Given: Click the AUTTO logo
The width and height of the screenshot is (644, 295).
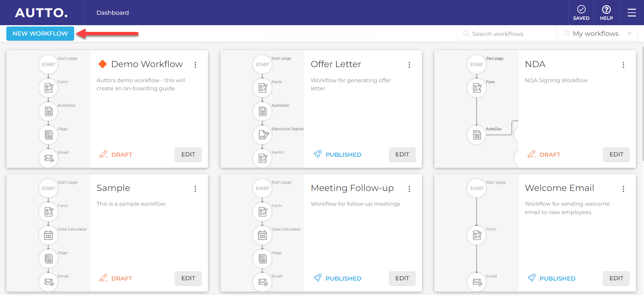Looking at the screenshot, I should (x=41, y=13).
